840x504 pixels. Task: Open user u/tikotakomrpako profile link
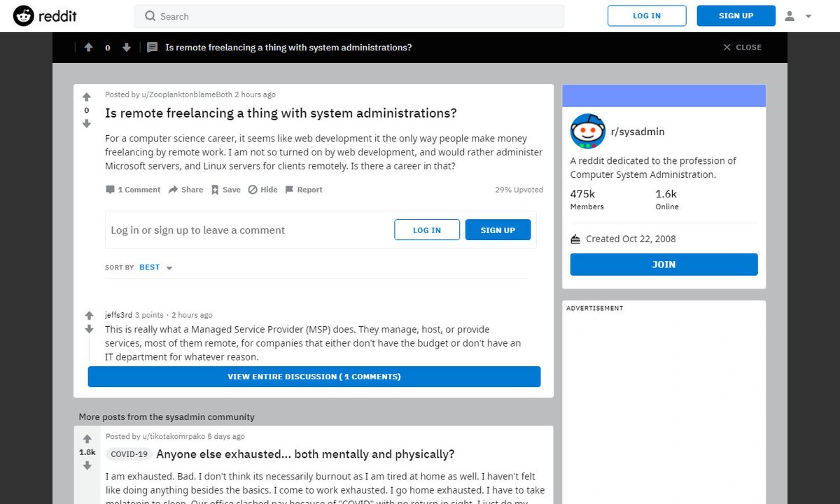173,436
